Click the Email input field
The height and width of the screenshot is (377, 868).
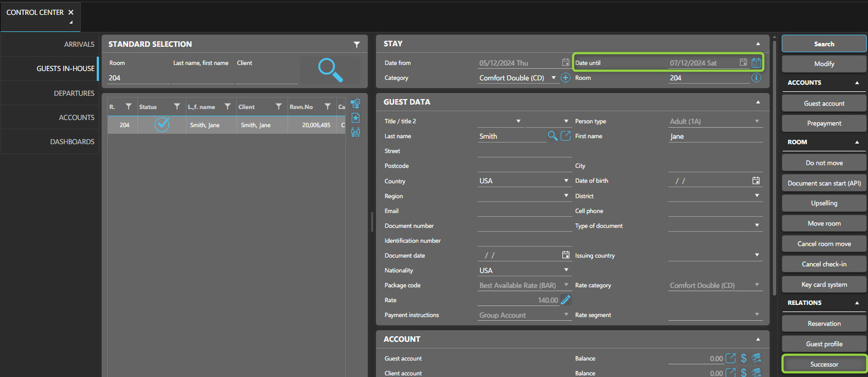point(524,211)
